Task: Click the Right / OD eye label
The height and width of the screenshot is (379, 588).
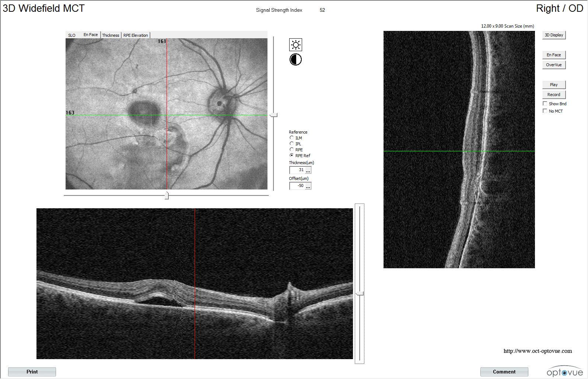Action: (x=559, y=8)
